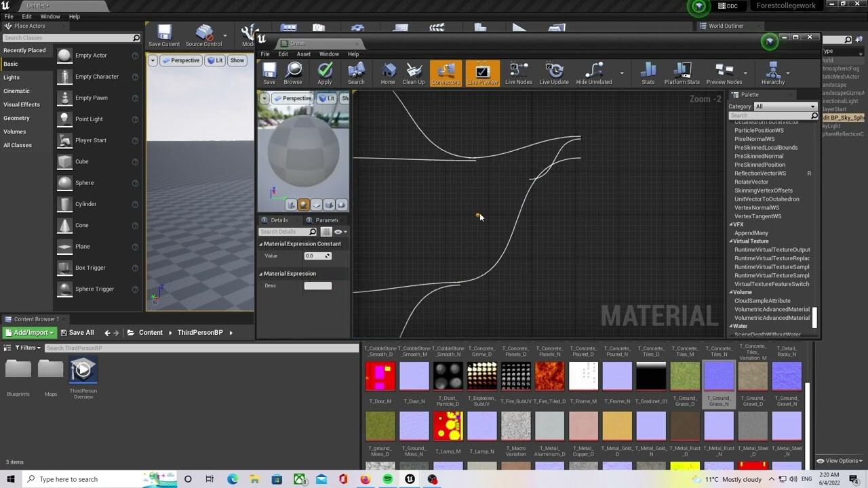Open the Perspective viewport dropdown
The width and height of the screenshot is (868, 488).
[294, 98]
